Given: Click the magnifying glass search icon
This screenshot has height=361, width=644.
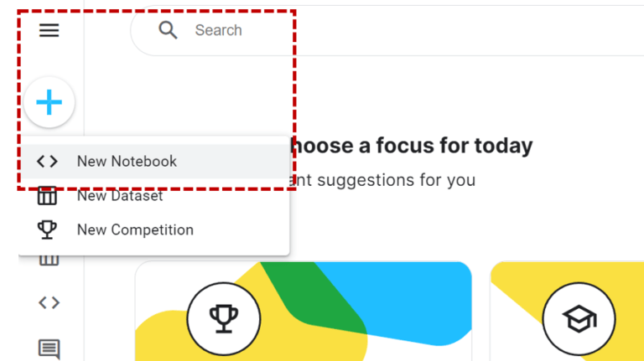Looking at the screenshot, I should click(169, 30).
